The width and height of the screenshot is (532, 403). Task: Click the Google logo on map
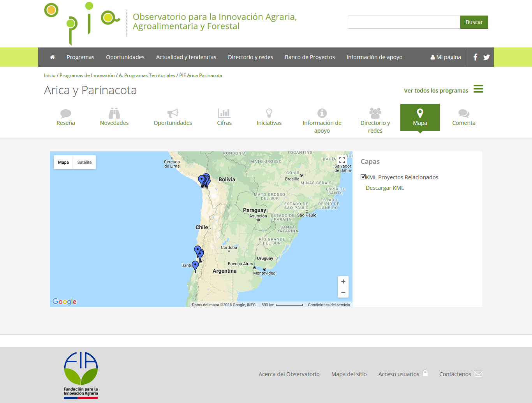coord(65,301)
